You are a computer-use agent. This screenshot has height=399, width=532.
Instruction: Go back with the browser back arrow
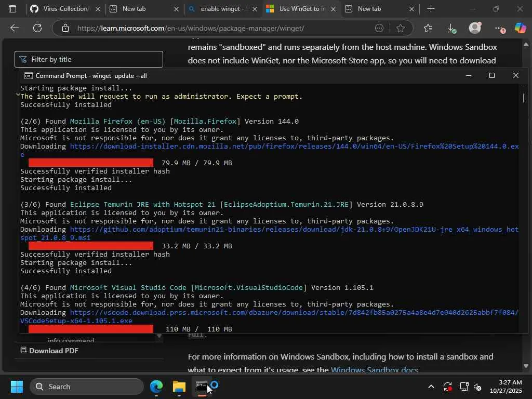click(x=14, y=28)
